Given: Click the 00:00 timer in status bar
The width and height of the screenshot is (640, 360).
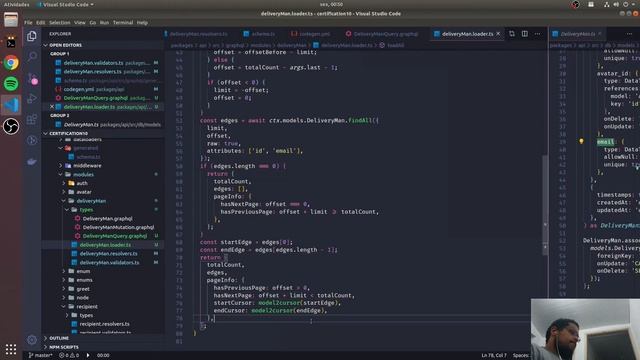Looking at the screenshot, I should pos(103,355).
